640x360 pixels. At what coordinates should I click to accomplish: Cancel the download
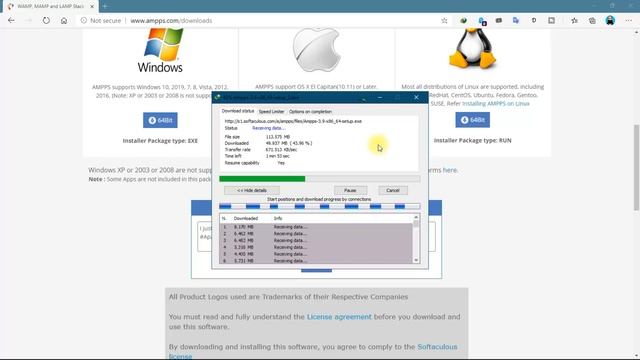pos(393,190)
